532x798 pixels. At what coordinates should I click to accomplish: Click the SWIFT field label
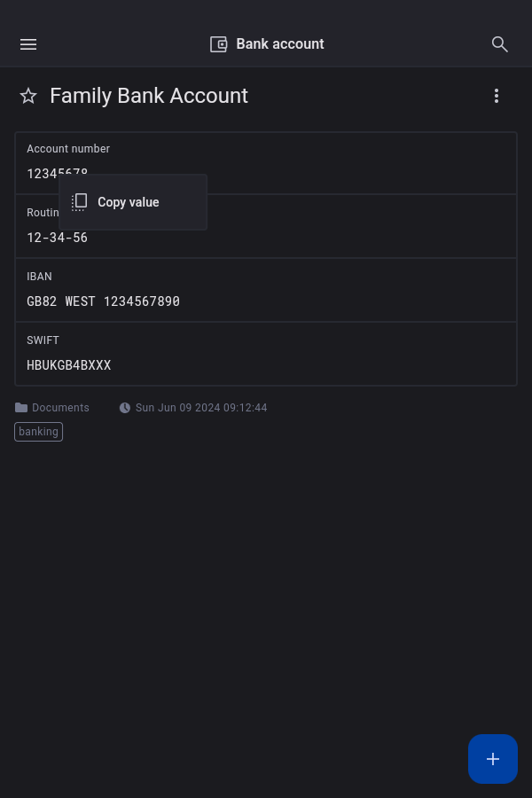tap(43, 340)
